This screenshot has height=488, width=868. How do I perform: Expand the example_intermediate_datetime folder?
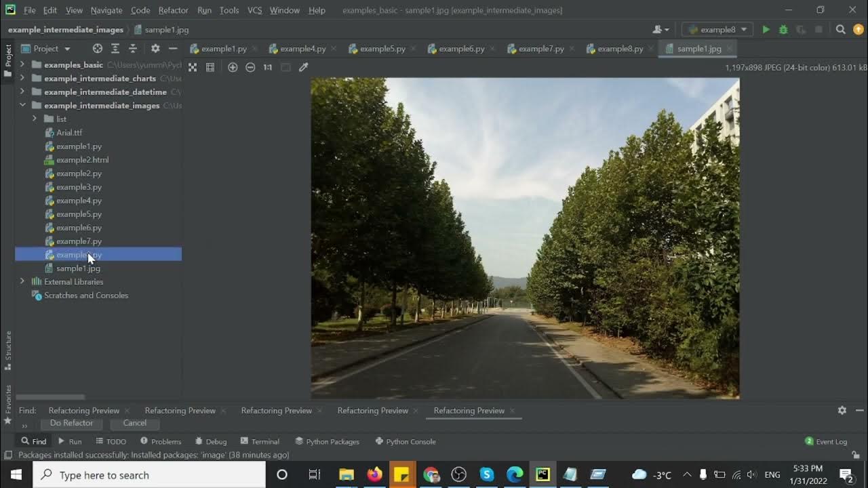(x=22, y=92)
